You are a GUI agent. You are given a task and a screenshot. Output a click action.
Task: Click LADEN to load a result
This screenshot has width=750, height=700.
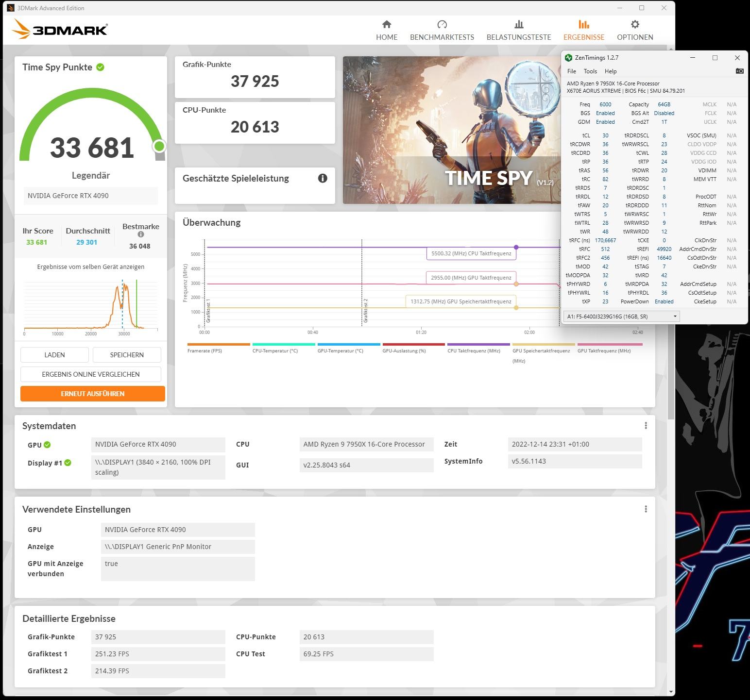click(x=54, y=355)
